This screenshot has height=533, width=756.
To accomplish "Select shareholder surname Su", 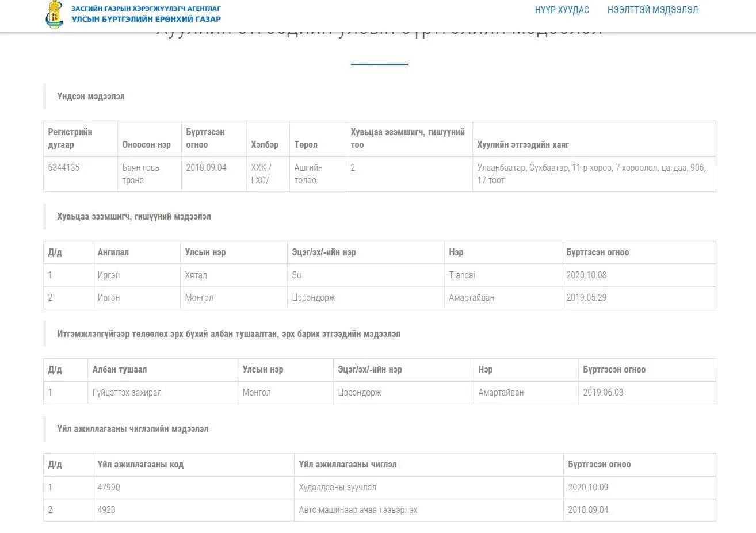I will click(296, 275).
